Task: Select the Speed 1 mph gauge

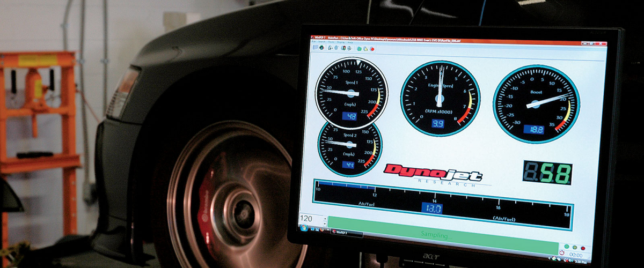Action: pos(350,92)
